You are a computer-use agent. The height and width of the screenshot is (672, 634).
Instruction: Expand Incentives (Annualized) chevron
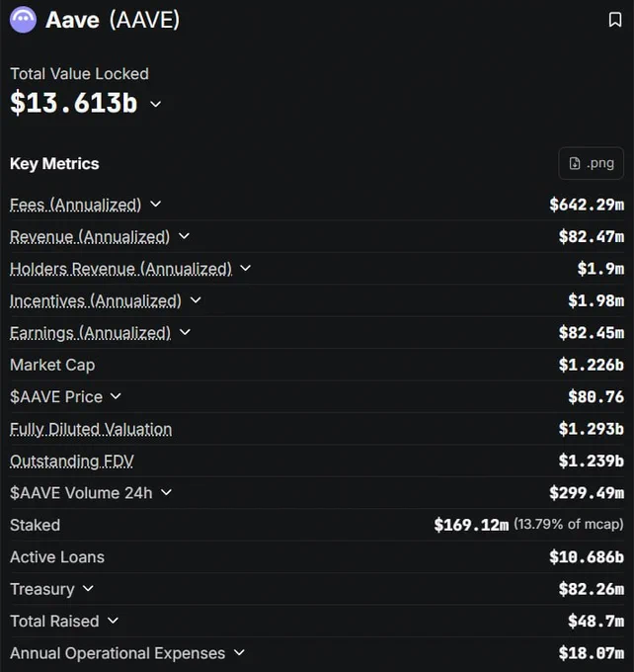196,300
